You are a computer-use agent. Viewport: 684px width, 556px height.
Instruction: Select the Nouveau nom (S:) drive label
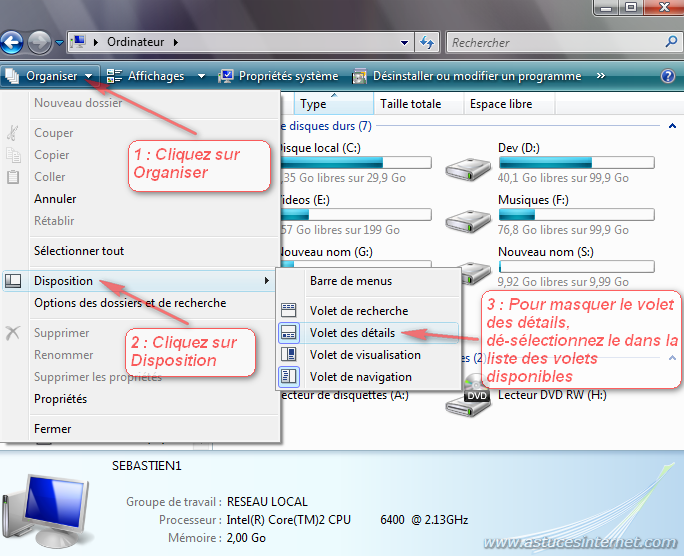coord(546,252)
